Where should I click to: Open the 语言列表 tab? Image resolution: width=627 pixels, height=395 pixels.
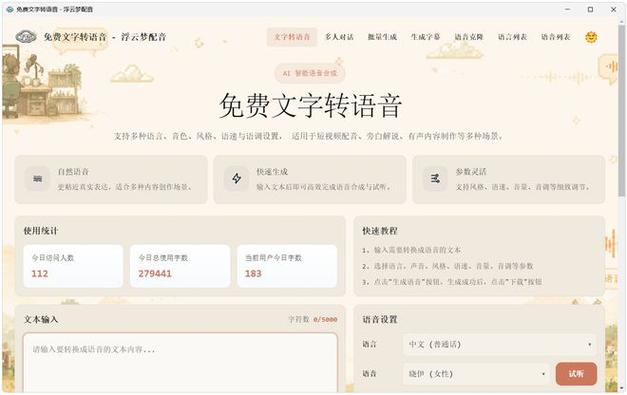(x=512, y=37)
